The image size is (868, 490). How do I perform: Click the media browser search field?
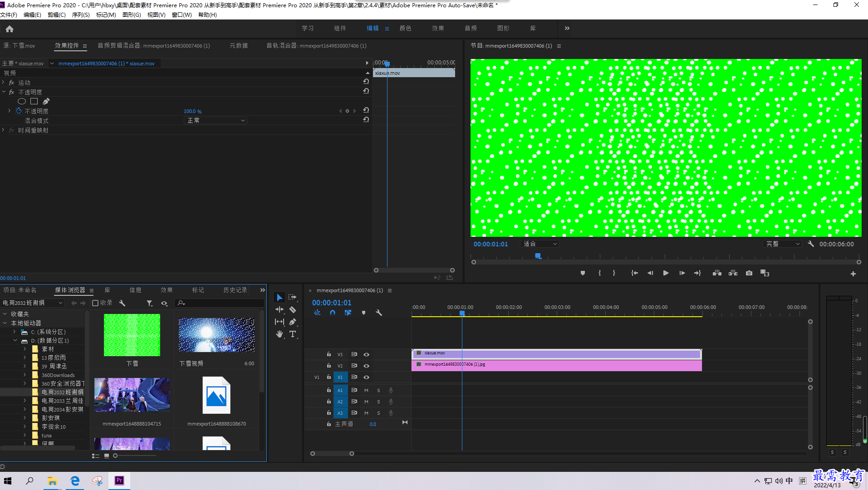(x=220, y=303)
